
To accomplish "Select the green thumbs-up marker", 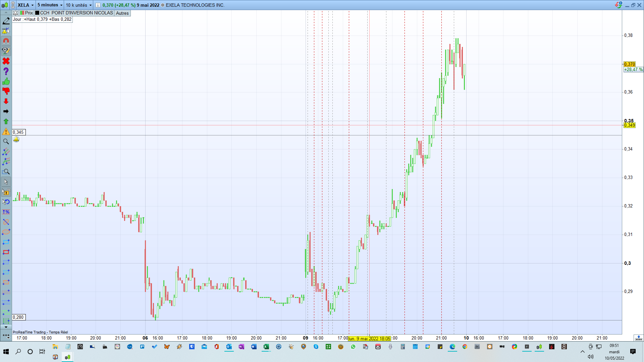I will click(6, 81).
